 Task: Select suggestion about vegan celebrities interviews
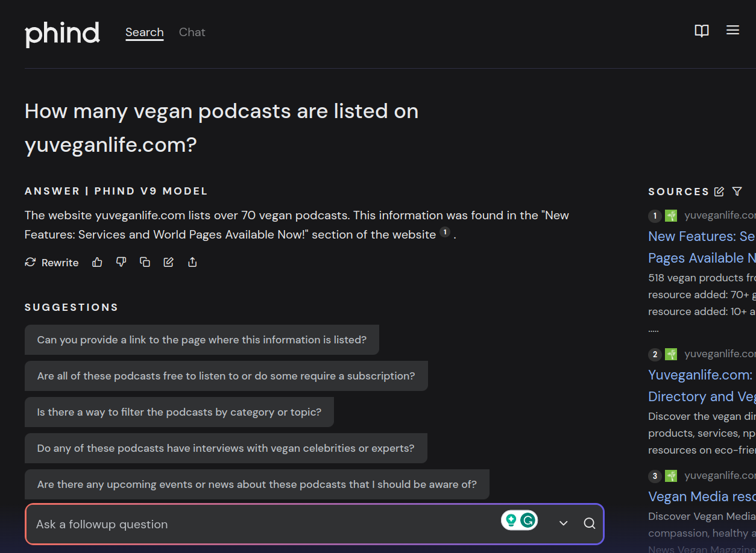coord(226,448)
